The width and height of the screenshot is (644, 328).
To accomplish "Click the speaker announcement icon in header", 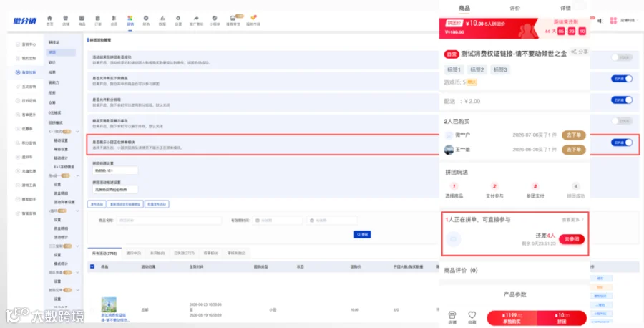I will (x=600, y=21).
